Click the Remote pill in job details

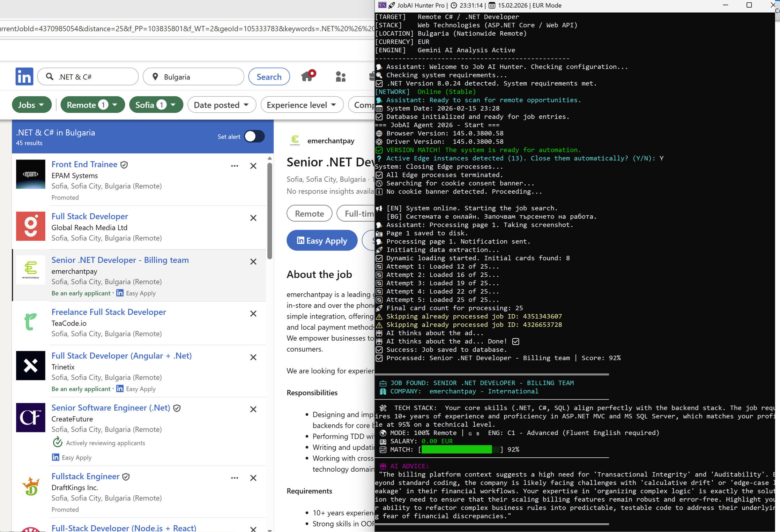click(x=309, y=213)
